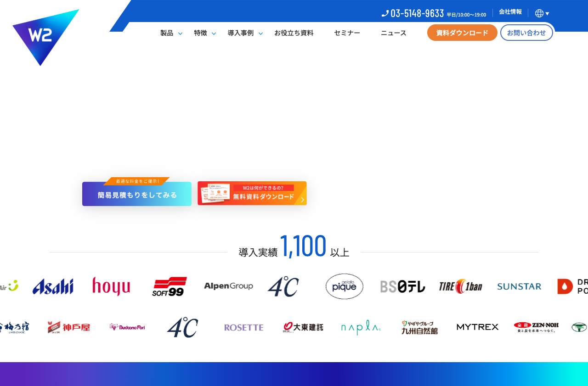Viewport: 588px width, 386px height.
Task: Click the hoyu logo
Action: click(111, 286)
